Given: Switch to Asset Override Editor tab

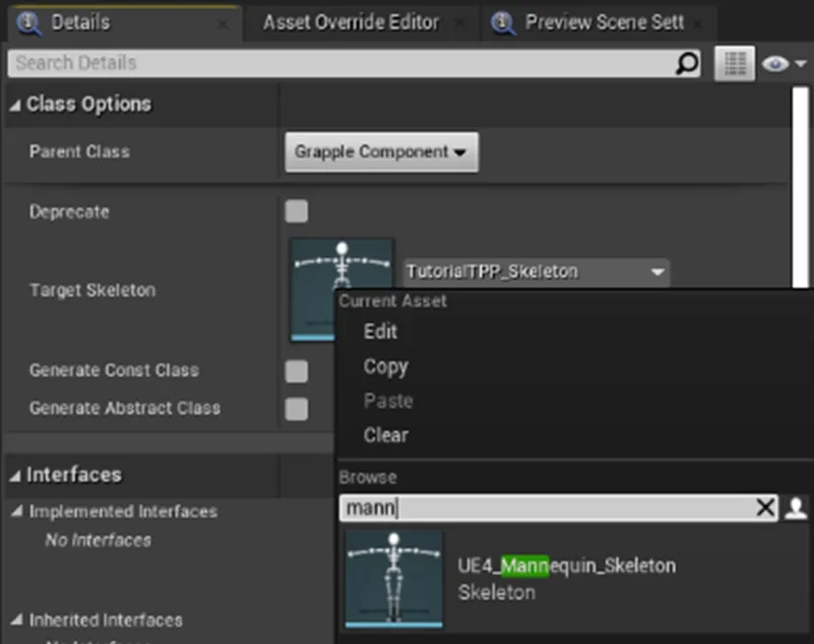Looking at the screenshot, I should click(351, 23).
